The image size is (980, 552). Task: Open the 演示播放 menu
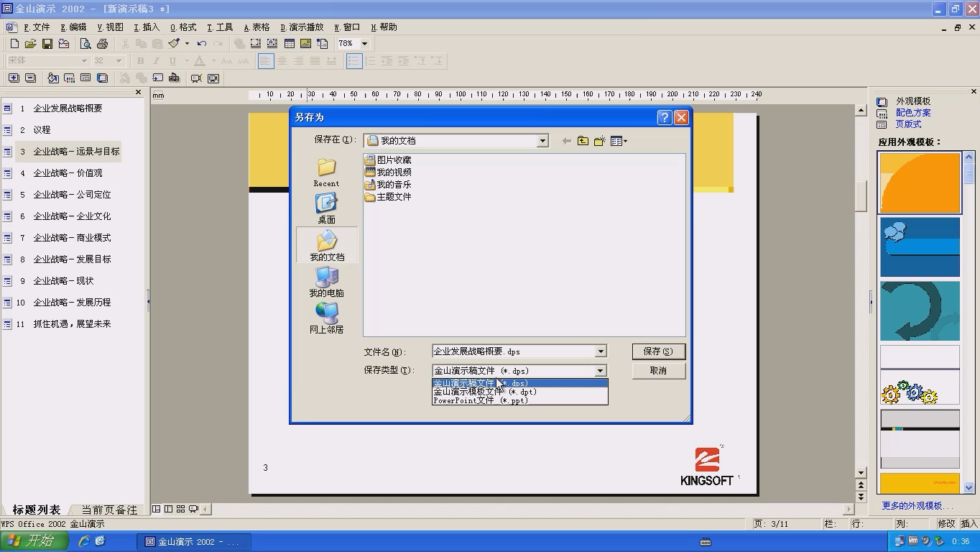(x=302, y=27)
